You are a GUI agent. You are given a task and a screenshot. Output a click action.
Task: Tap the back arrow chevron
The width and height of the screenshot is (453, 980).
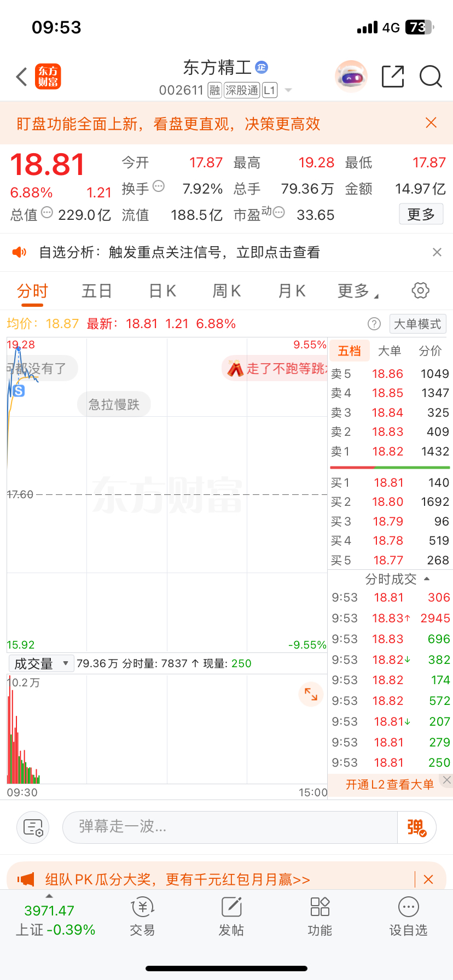tap(22, 77)
